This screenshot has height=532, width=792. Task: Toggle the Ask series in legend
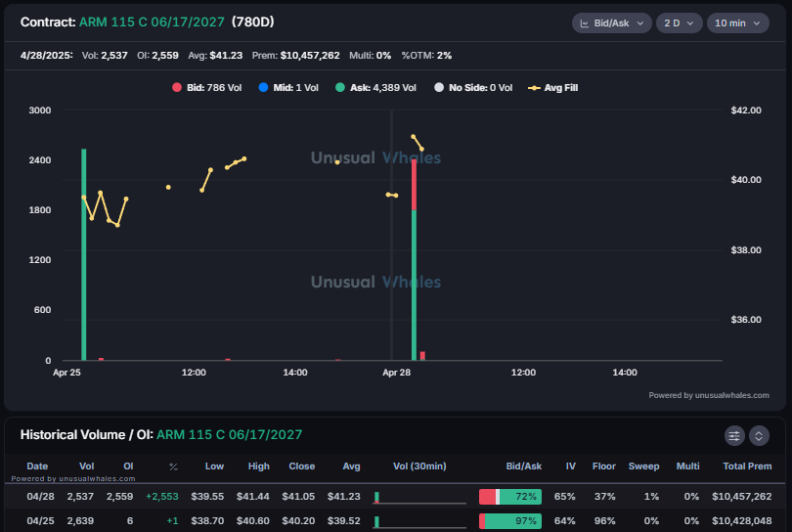tap(375, 87)
